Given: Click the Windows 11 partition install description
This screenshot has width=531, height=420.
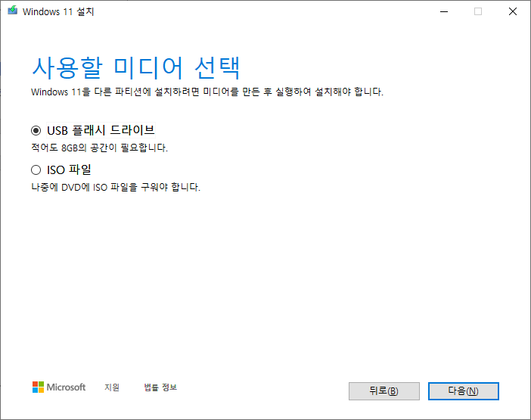Looking at the screenshot, I should [207, 92].
